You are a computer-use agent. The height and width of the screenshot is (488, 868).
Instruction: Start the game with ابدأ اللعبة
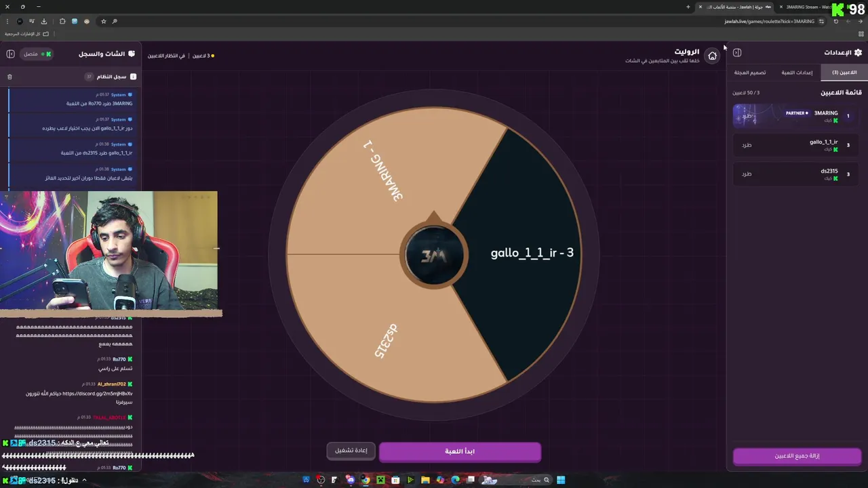(460, 451)
